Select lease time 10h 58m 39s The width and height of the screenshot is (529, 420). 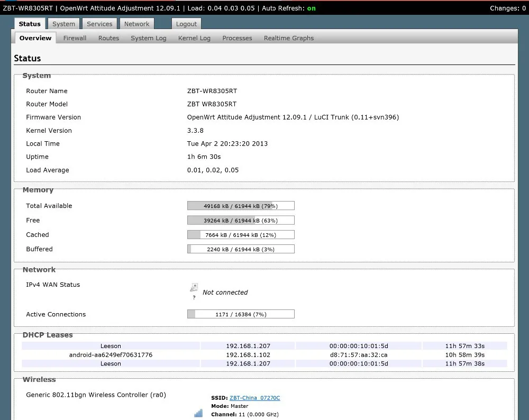point(465,355)
